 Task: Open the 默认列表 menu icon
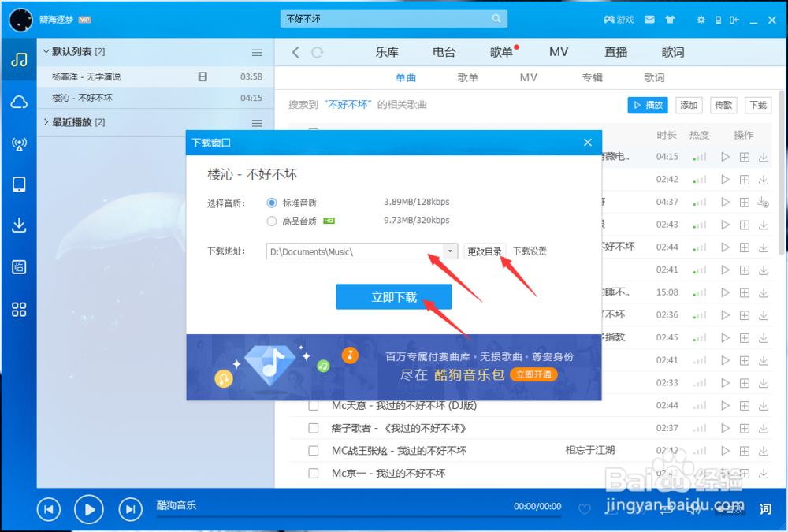pos(257,52)
